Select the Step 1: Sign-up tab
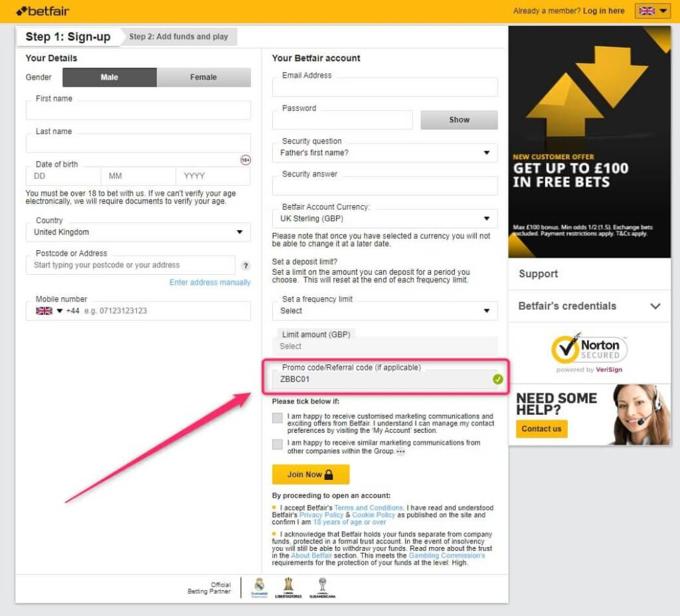This screenshot has width=680, height=616. pos(67,37)
